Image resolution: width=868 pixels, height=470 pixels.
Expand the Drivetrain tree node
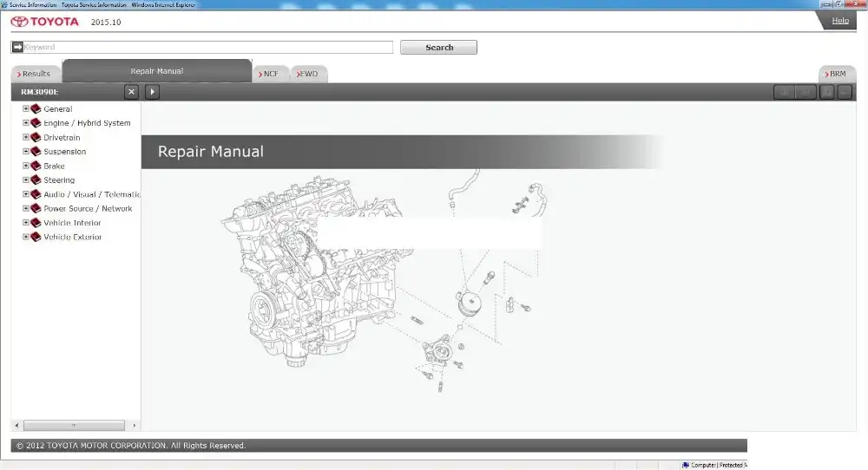point(25,137)
